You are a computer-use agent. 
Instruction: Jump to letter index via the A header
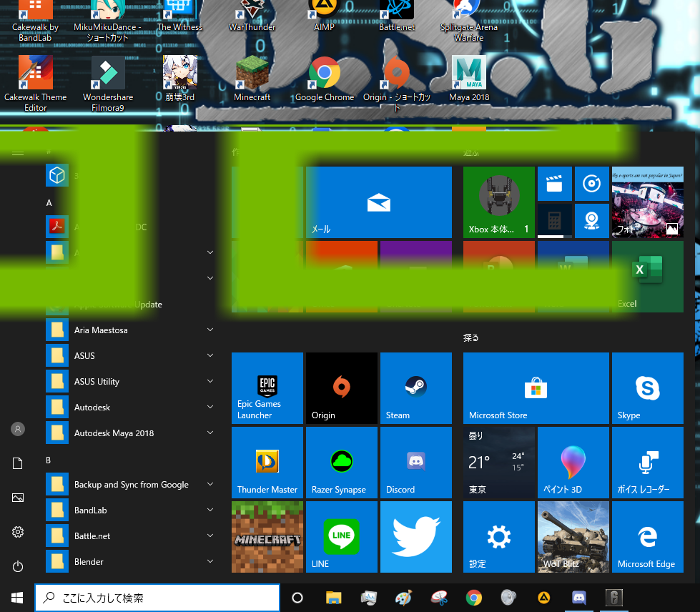[49, 203]
